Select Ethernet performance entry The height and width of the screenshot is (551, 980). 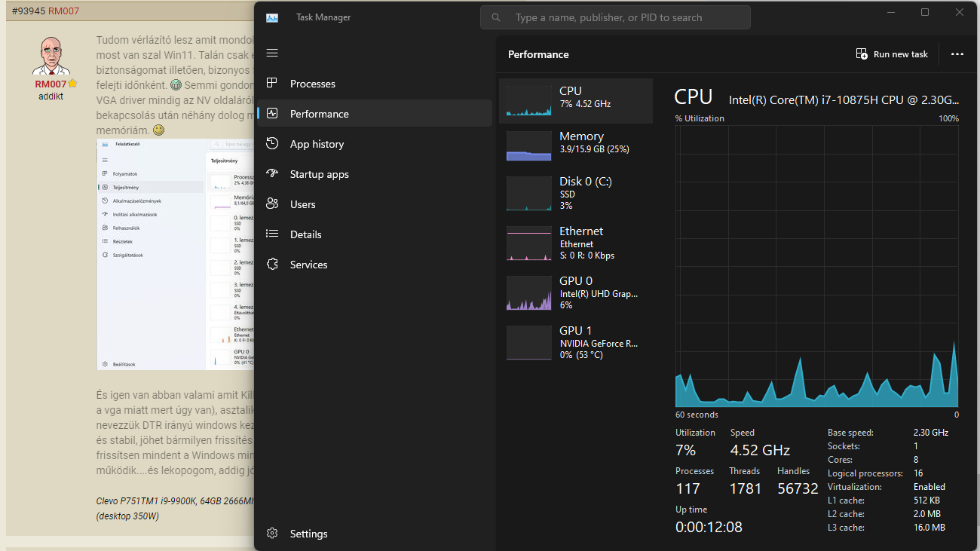[x=576, y=243]
